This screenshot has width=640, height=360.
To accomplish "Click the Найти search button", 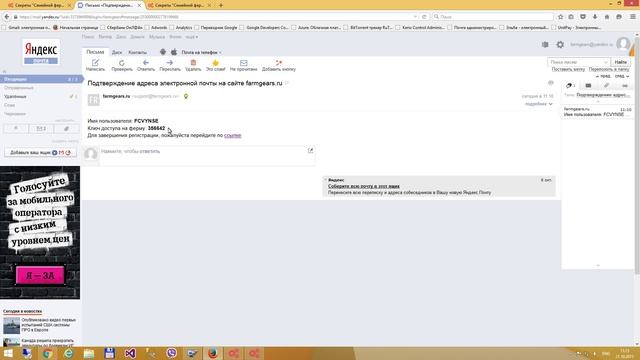I will click(620, 62).
